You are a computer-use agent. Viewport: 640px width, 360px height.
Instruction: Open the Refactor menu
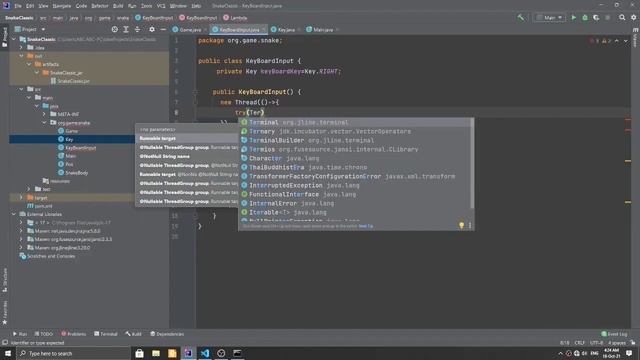click(100, 6)
